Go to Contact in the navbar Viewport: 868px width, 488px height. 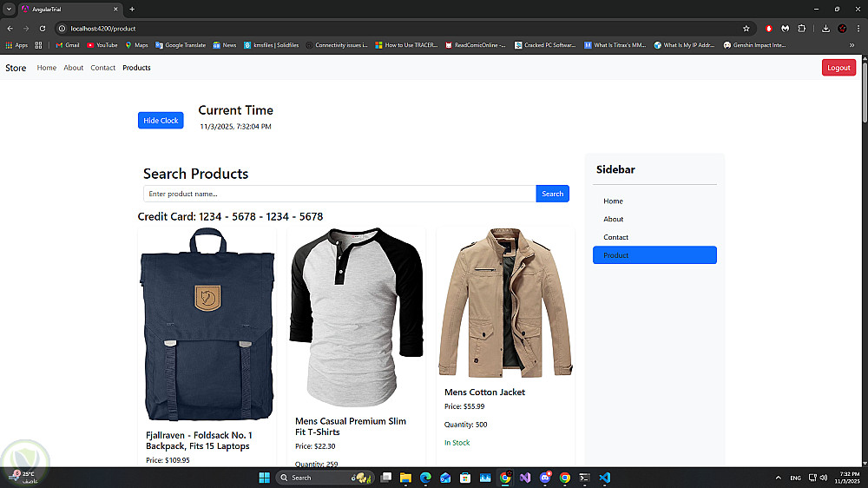103,68
